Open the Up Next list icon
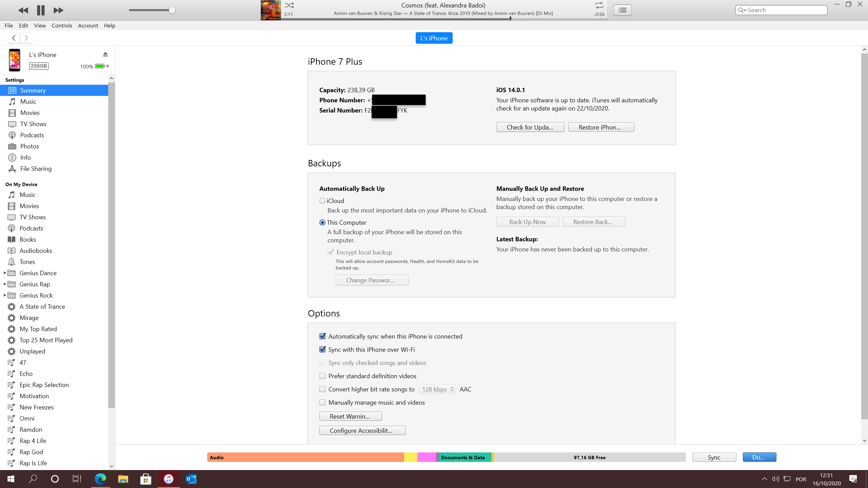868x488 pixels. click(x=622, y=10)
